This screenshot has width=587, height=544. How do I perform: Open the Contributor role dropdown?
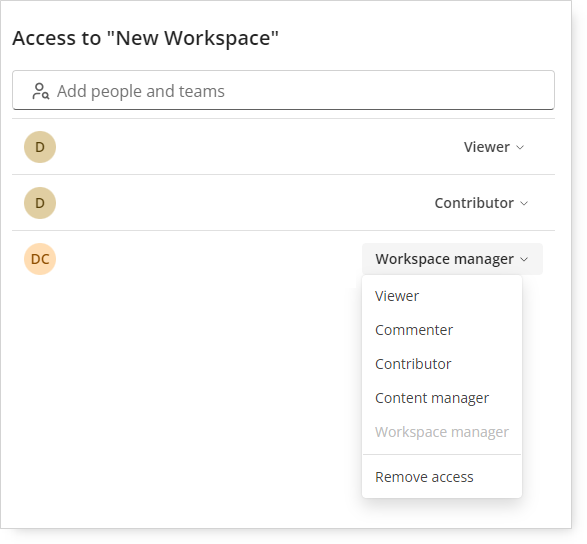(x=481, y=203)
